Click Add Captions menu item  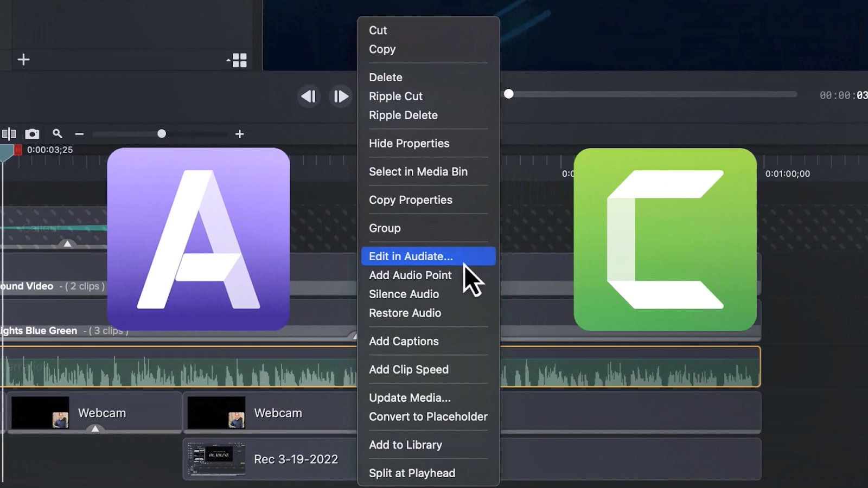[404, 342]
